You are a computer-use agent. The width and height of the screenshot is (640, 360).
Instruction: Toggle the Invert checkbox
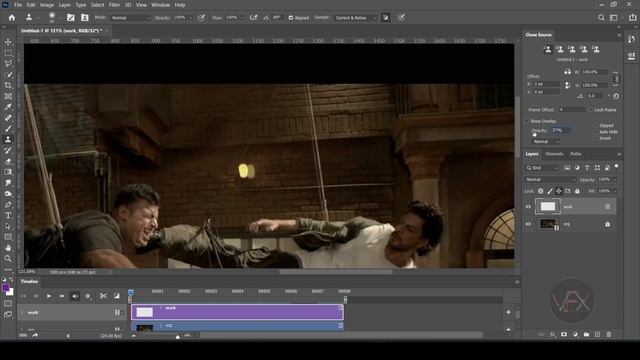pyautogui.click(x=596, y=138)
